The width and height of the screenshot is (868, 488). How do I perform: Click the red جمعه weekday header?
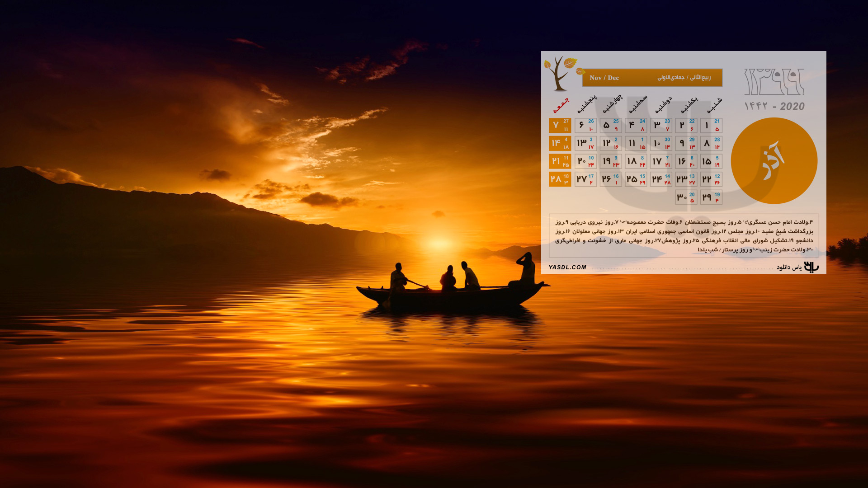click(x=561, y=106)
